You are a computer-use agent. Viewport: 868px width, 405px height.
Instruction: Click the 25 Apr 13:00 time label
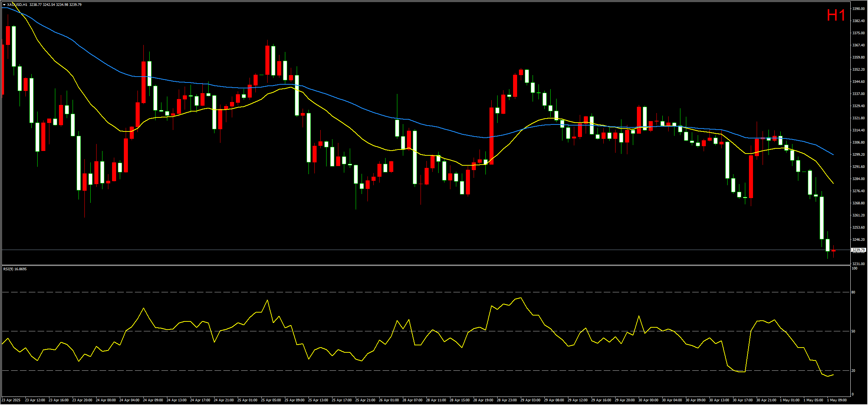point(318,400)
